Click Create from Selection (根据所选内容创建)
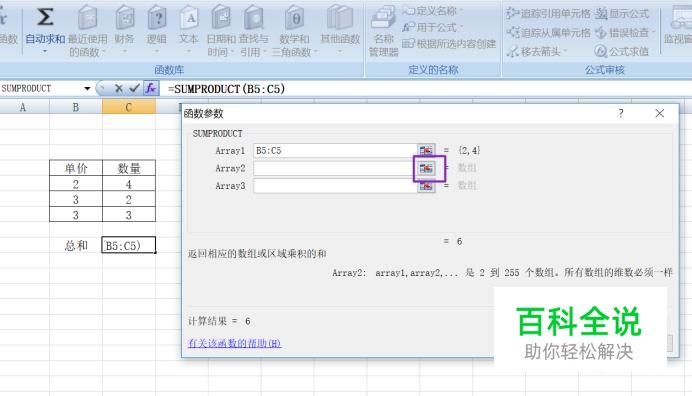Viewport: 692px width, 396px height. coord(449,44)
